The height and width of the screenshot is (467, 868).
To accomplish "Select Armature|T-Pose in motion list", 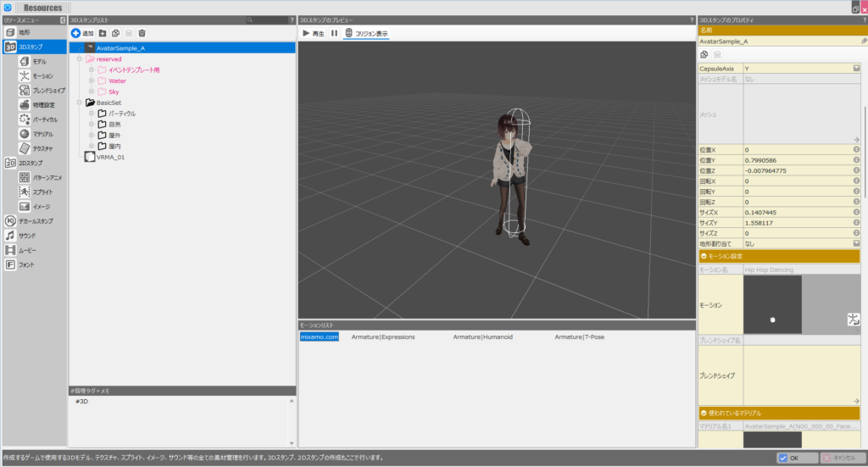I will [579, 336].
